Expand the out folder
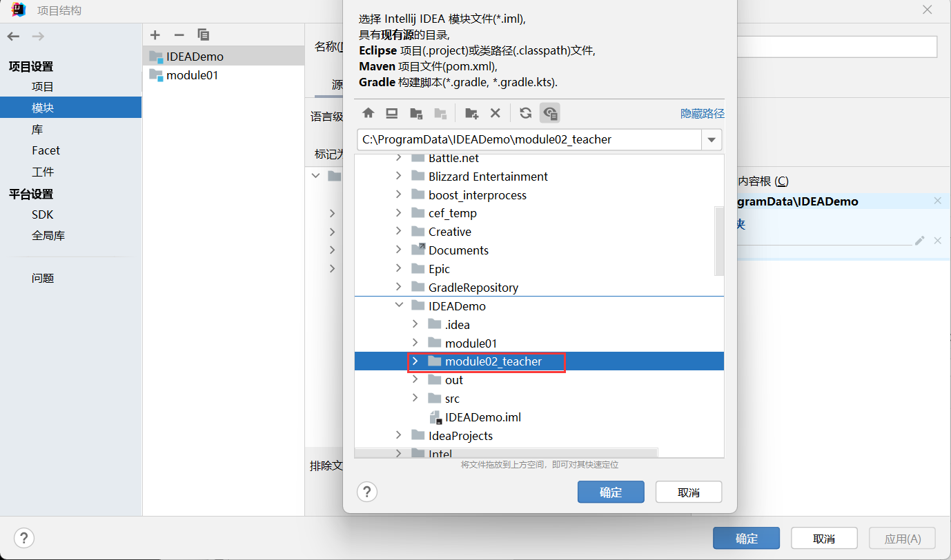 click(415, 379)
